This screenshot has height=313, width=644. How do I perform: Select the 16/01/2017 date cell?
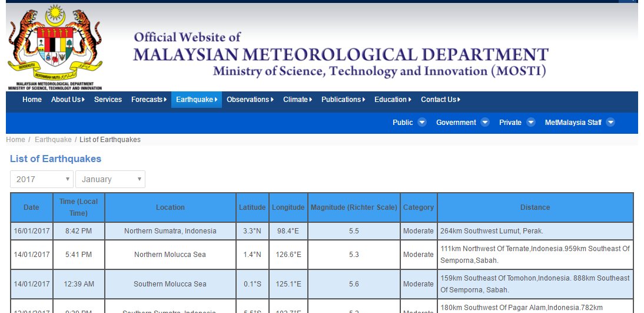pyautogui.click(x=32, y=231)
